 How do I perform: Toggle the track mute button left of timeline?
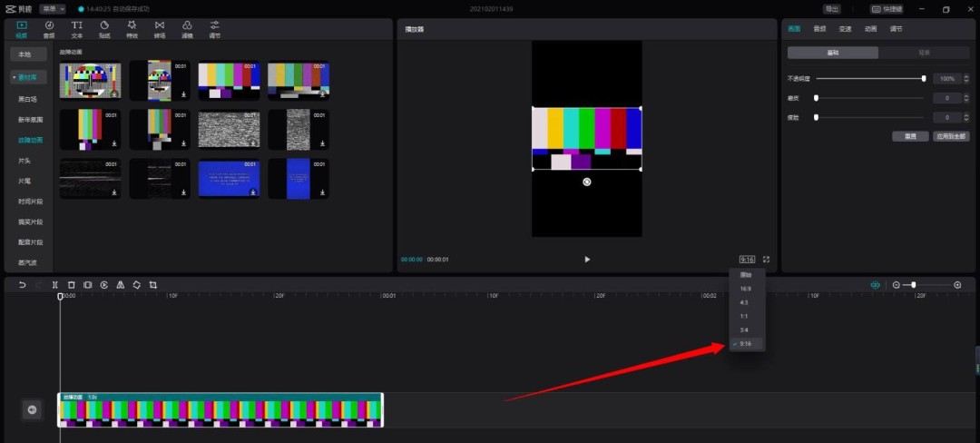[32, 410]
